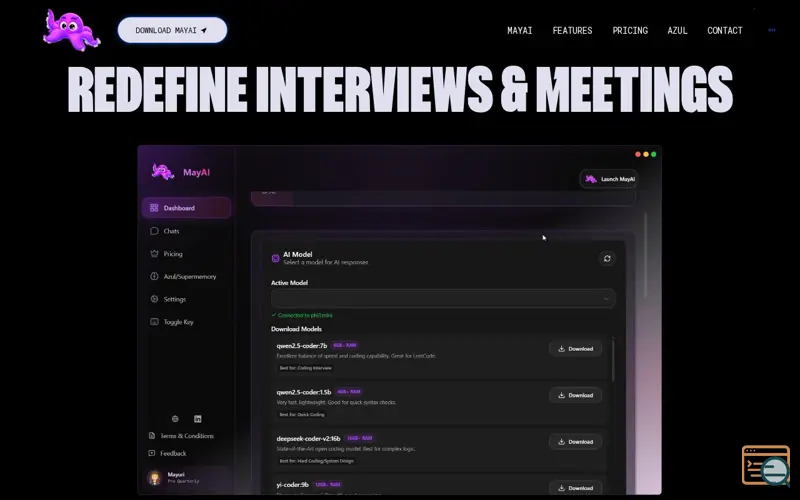Click the AI Model section icon
Viewport: 800px width, 500px height.
coord(276,258)
